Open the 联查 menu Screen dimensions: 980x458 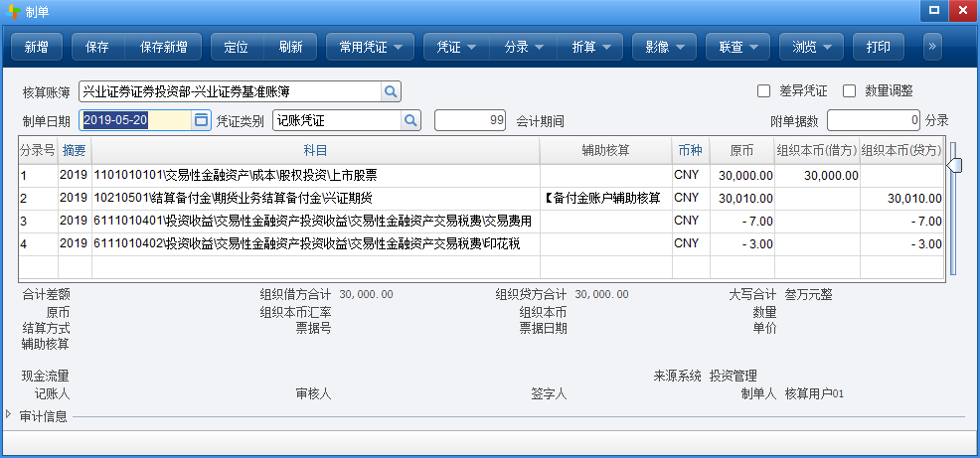pyautogui.click(x=737, y=47)
